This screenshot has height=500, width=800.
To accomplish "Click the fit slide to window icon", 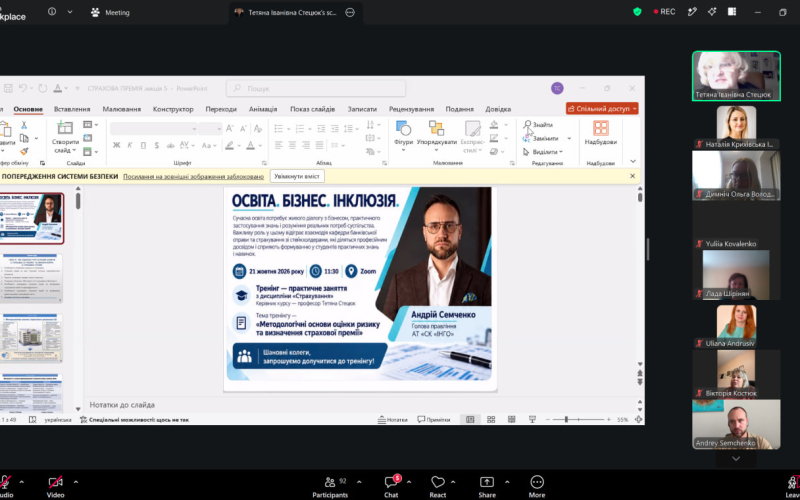I will coord(638,419).
